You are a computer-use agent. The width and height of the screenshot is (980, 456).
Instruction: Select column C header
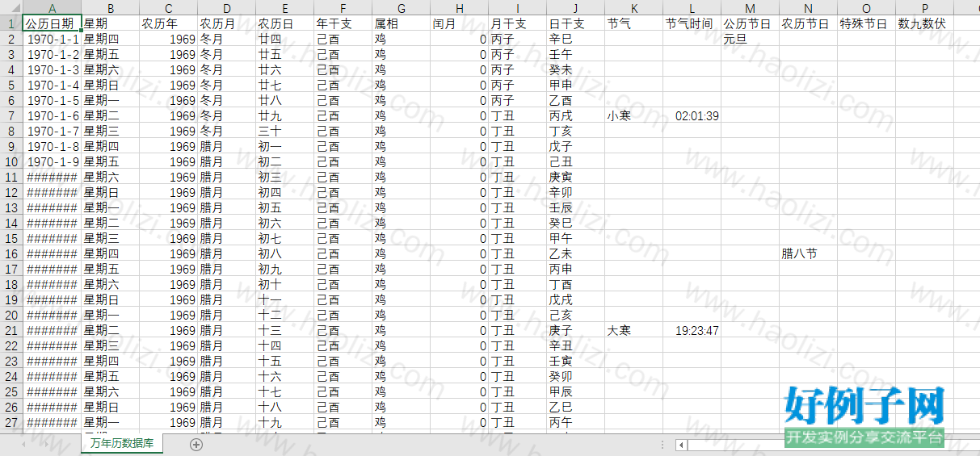pos(169,7)
